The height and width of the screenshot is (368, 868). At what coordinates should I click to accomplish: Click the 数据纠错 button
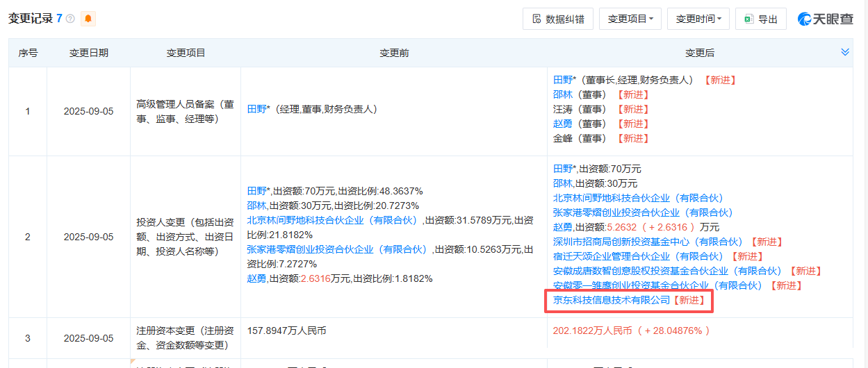tap(558, 19)
